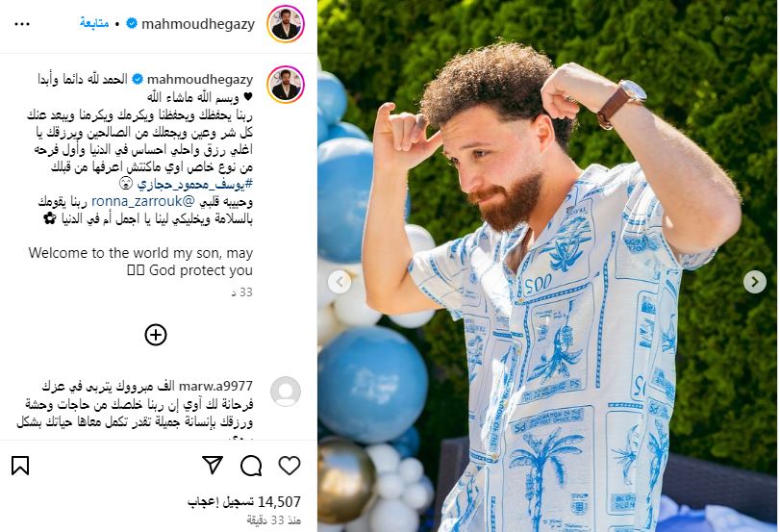
Task: Open mahmoudhegazy username in the header
Action: pyautogui.click(x=198, y=24)
